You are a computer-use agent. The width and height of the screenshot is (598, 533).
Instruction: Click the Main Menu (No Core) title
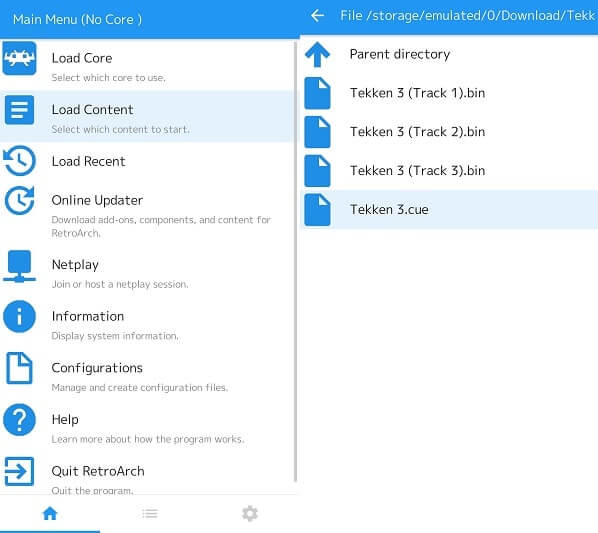[77, 19]
